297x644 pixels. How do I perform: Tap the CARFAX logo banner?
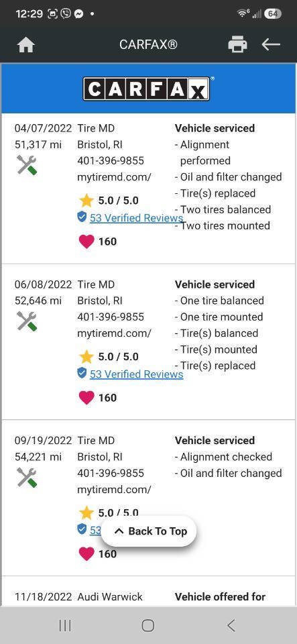(x=148, y=89)
